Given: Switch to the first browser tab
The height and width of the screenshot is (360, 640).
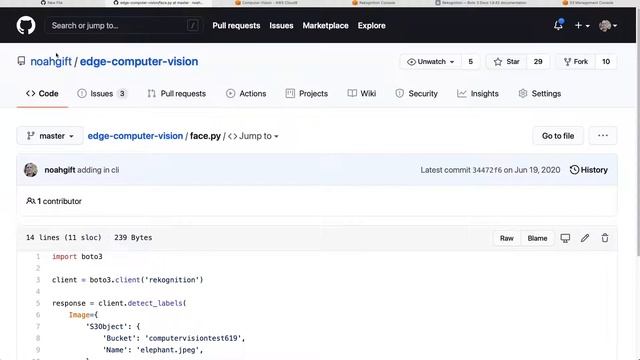Looking at the screenshot, I should pos(53,3).
